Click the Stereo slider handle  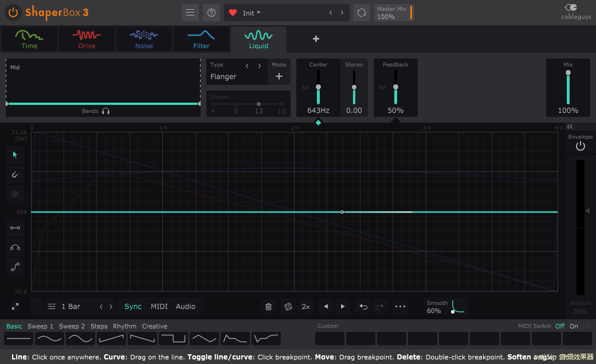354,87
